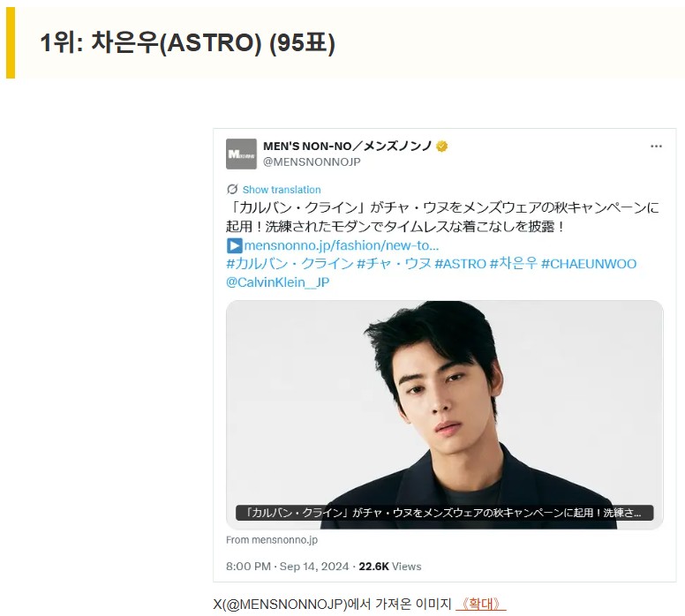The height and width of the screenshot is (616, 685).
Task: Click Show translation link
Action: click(x=282, y=190)
